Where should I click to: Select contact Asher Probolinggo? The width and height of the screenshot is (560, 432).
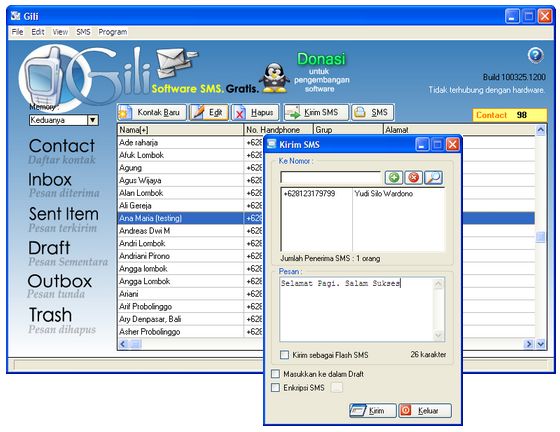180,332
